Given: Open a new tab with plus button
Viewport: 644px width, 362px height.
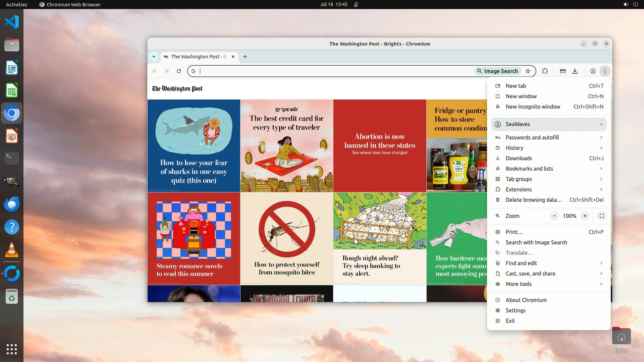Looking at the screenshot, I should [245, 57].
